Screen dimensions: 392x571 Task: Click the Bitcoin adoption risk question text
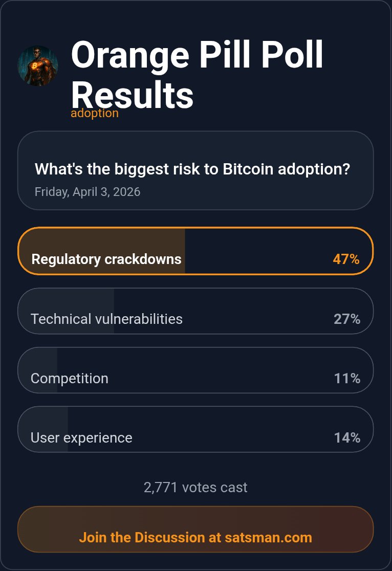(192, 169)
